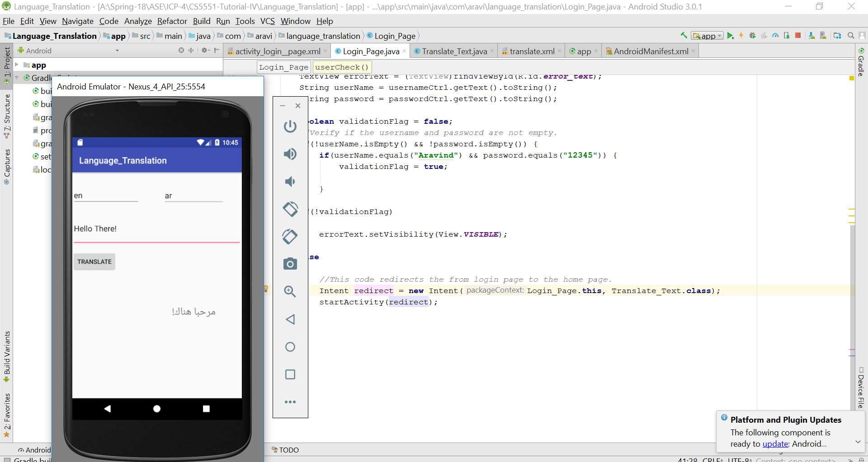This screenshot has width=868, height=462.
Task: Click phone navigation bar Back button
Action: pos(107,409)
